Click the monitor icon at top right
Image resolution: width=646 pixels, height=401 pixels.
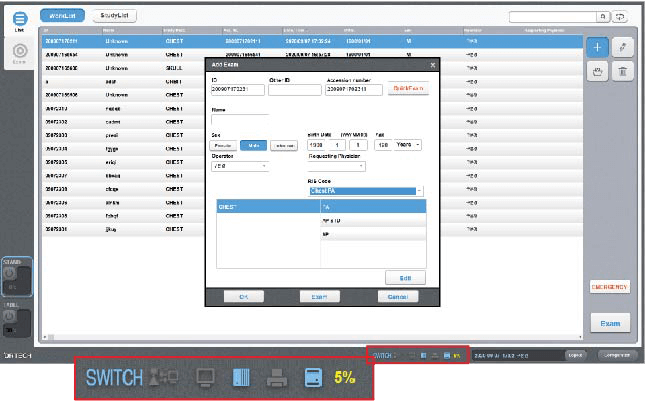620,17
